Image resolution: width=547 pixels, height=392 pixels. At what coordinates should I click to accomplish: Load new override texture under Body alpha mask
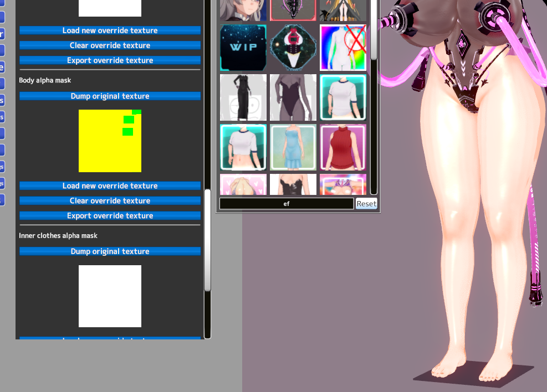(110, 185)
